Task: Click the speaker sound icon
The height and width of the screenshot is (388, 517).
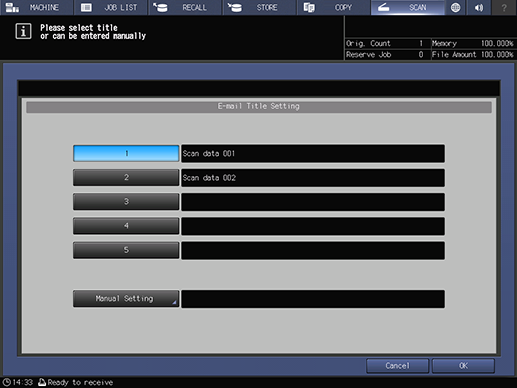Action: [x=479, y=7]
